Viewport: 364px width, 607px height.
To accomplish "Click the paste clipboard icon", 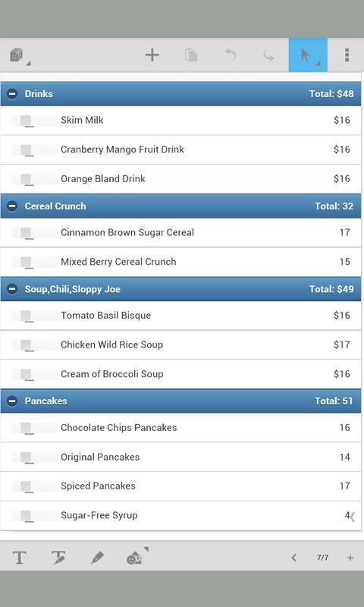I will click(191, 55).
